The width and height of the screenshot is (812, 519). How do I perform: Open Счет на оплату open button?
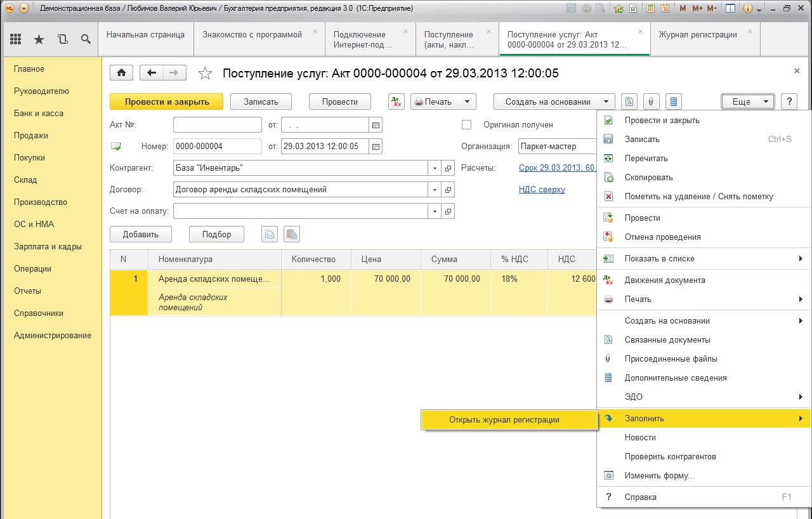coord(449,211)
